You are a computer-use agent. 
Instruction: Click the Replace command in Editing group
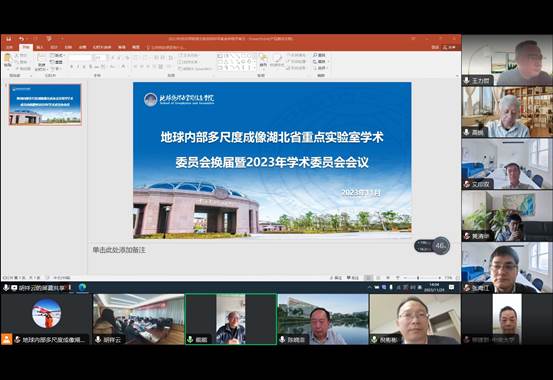320,61
